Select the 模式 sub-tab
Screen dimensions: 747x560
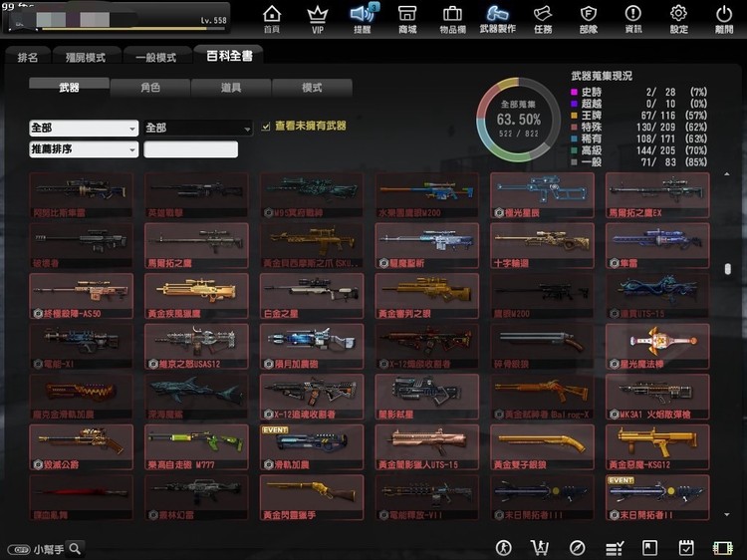pos(312,88)
